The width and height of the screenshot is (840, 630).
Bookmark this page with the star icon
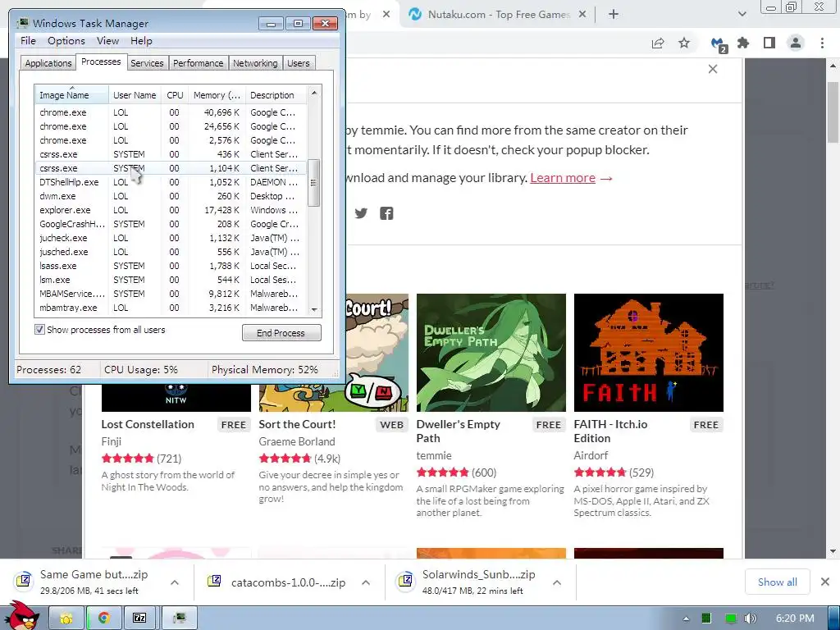tap(684, 43)
